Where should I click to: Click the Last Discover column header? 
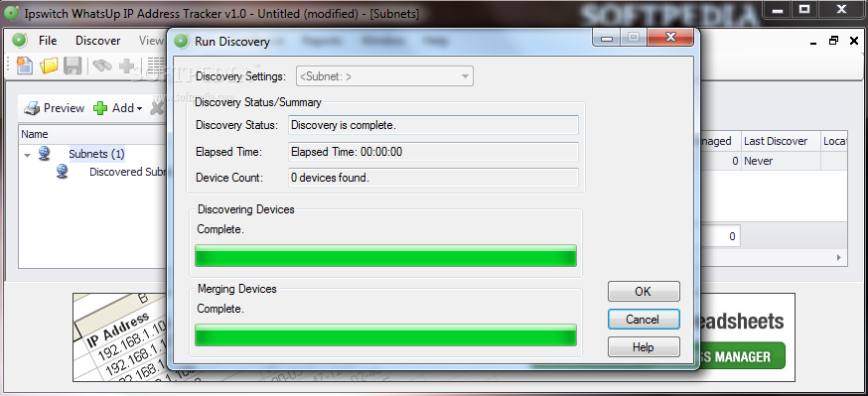pos(781,141)
